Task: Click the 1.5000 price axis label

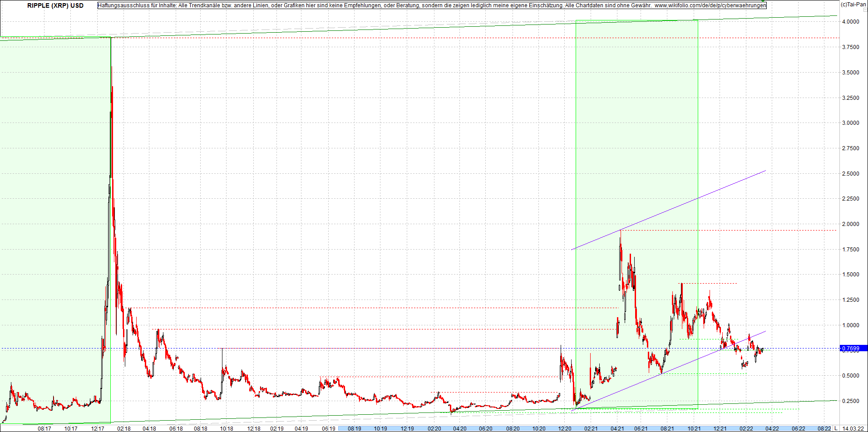Action: [850, 275]
